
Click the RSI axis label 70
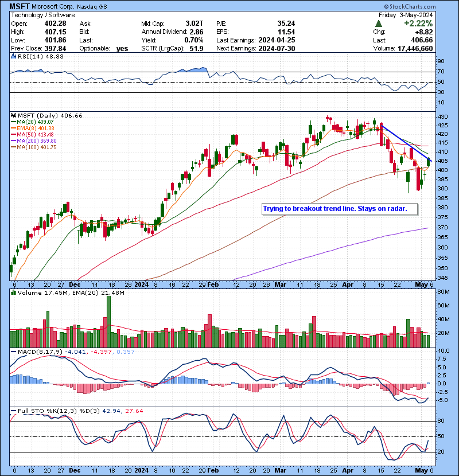tap(441, 72)
